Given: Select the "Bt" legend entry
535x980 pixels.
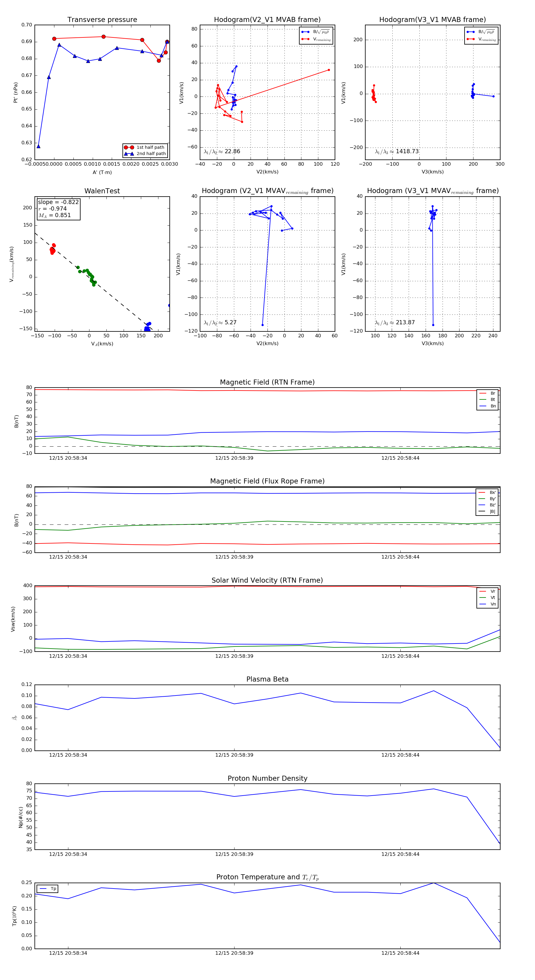Looking at the screenshot, I should [x=487, y=399].
